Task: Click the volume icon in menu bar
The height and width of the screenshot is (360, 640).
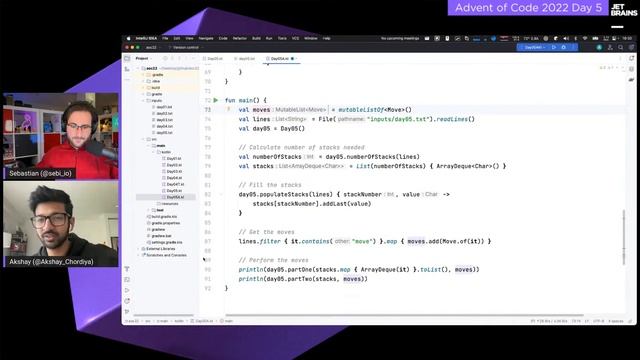Action: [566, 38]
